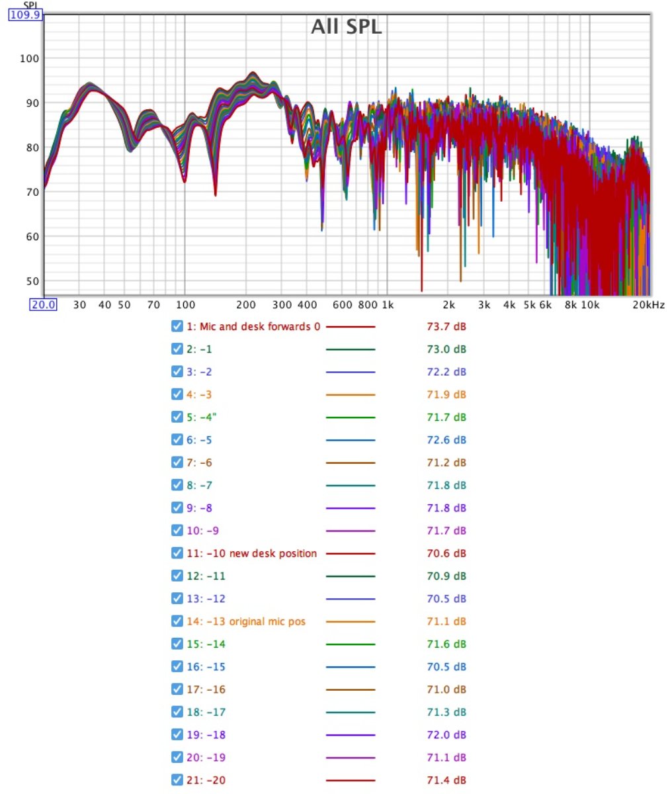Click the legend label 17: -16
The image size is (672, 794).
206,689
